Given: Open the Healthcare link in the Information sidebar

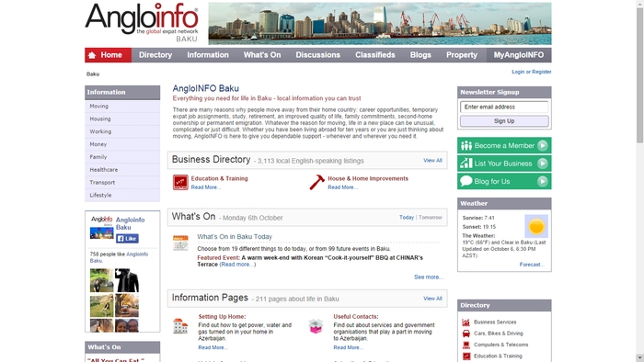Looking at the screenshot, I should pyautogui.click(x=103, y=170).
